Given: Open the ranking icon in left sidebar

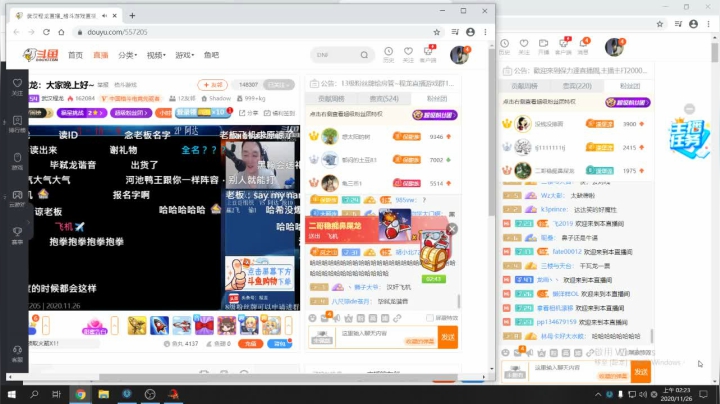Looking at the screenshot, I should (x=17, y=120).
